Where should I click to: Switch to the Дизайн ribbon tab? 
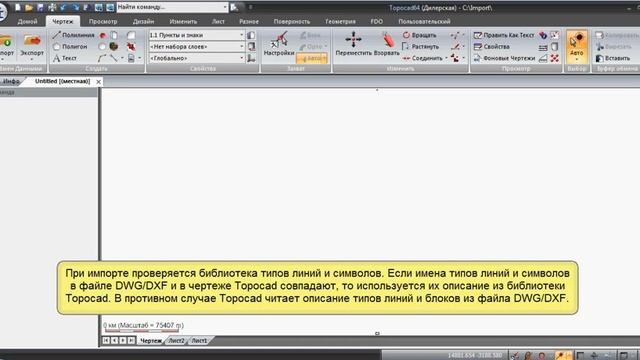tap(143, 21)
